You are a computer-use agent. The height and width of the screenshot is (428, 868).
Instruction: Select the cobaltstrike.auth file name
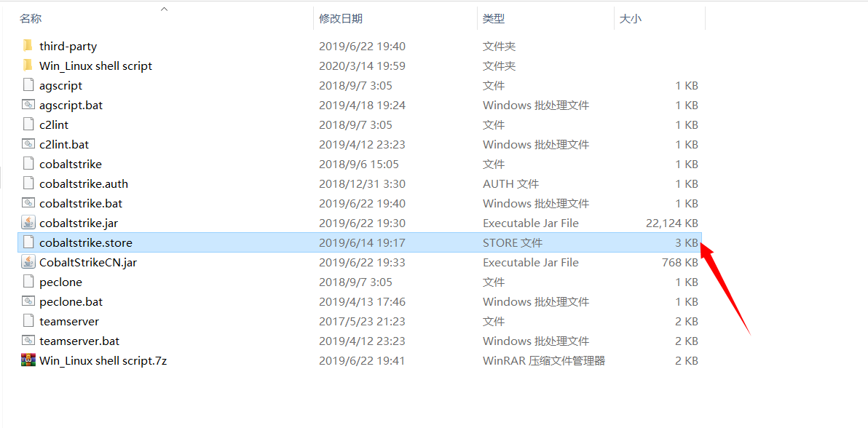click(84, 184)
